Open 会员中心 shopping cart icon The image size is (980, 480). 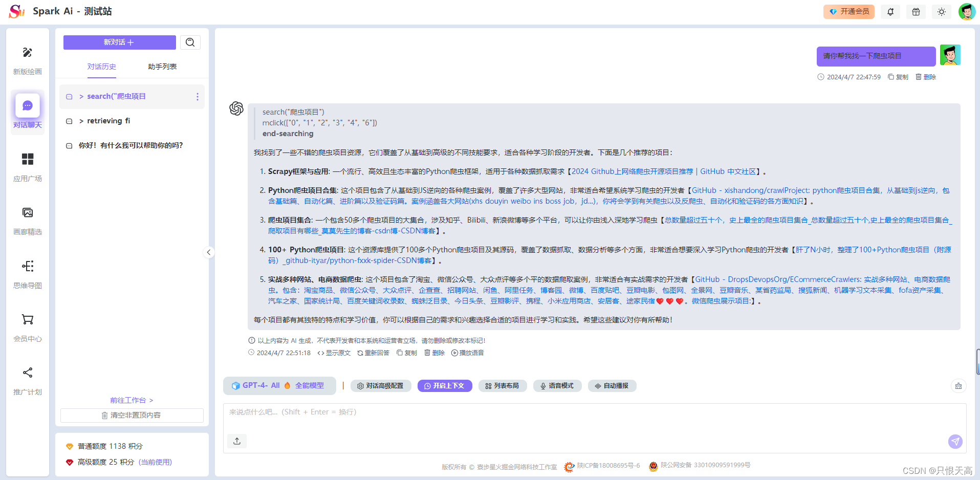28,319
